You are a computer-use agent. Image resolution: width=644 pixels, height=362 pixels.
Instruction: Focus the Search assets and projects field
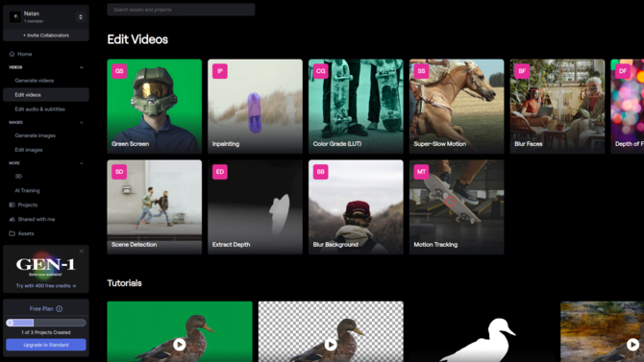pyautogui.click(x=181, y=10)
